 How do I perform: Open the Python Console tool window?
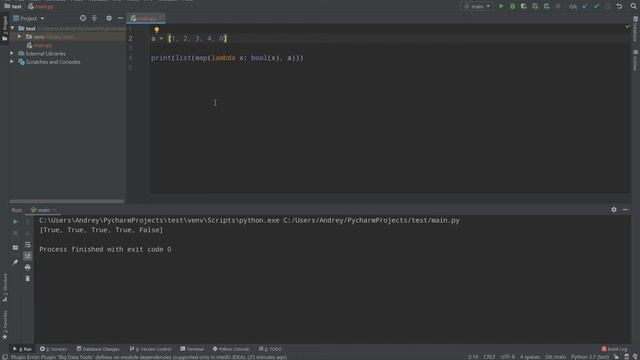(x=231, y=349)
